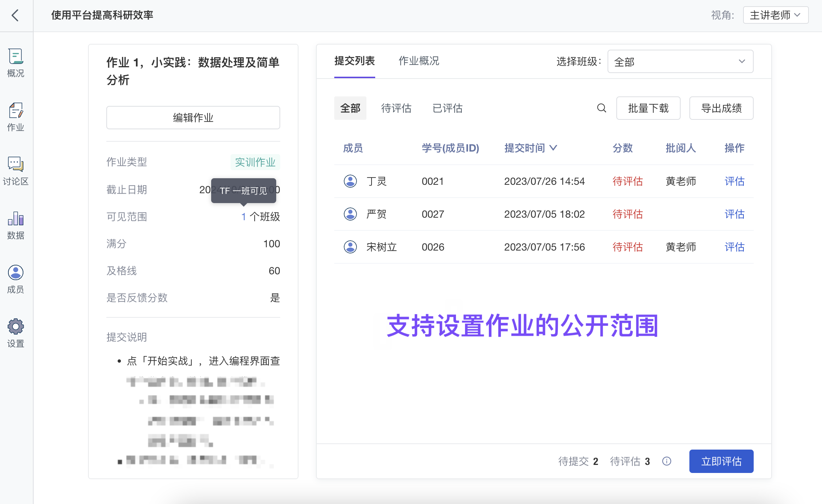This screenshot has height=504, width=822.
Task: Click the 编辑作业 button
Action: pos(193,118)
